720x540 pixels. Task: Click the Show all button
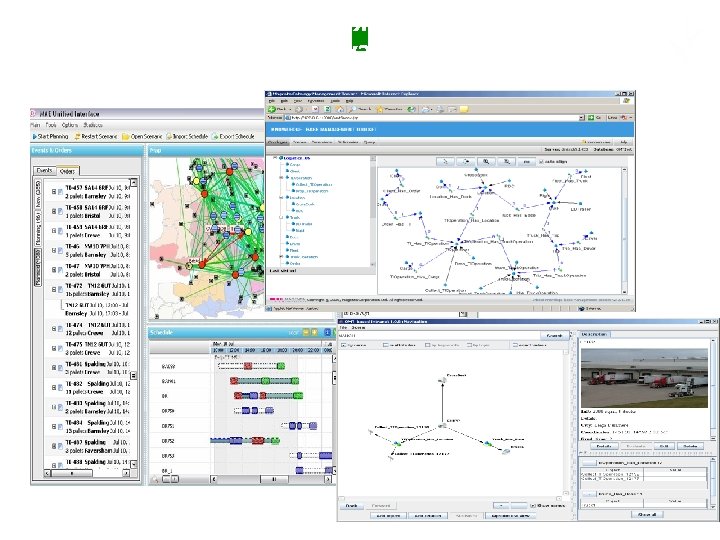[x=647, y=515]
